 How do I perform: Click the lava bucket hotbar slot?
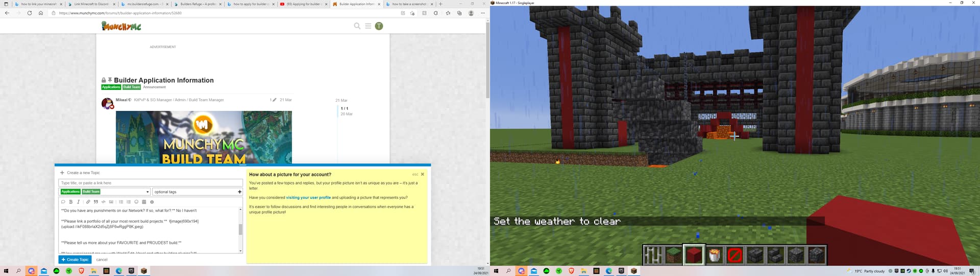715,255
